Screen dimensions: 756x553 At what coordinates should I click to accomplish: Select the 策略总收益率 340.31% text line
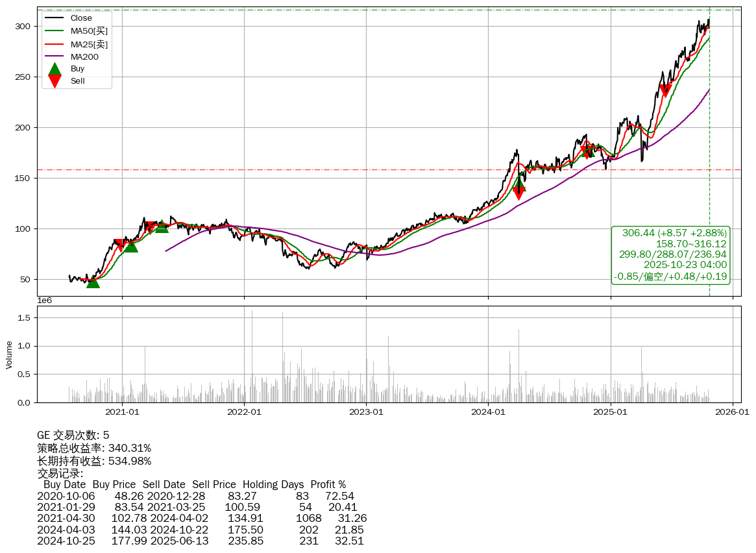click(x=94, y=448)
